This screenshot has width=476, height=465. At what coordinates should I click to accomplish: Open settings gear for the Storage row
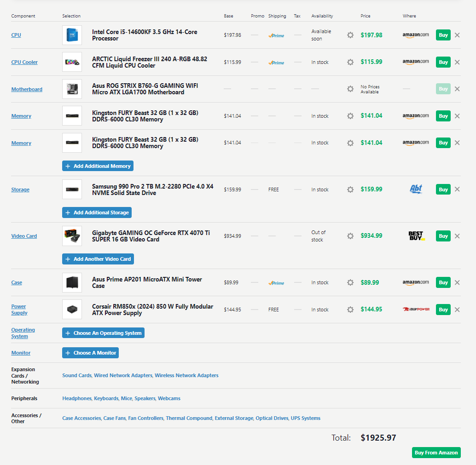tap(350, 189)
